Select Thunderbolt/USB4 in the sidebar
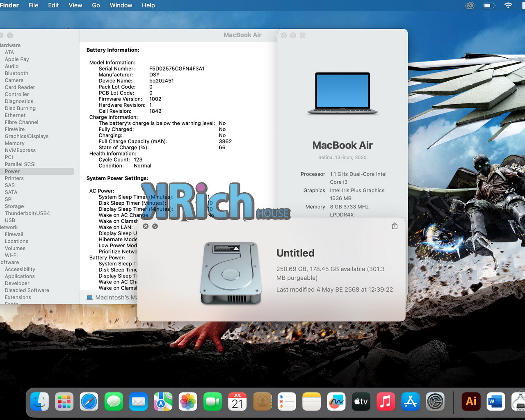The width and height of the screenshot is (525, 420). (x=27, y=213)
